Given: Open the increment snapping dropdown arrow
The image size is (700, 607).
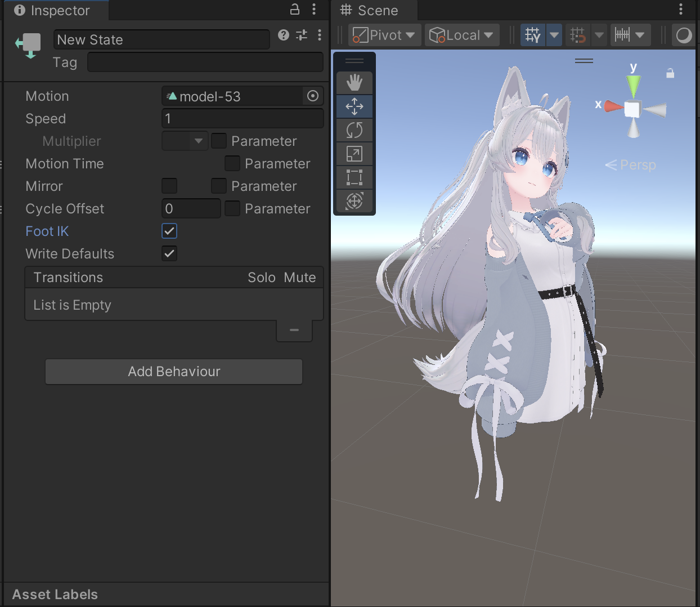Looking at the screenshot, I should (640, 35).
